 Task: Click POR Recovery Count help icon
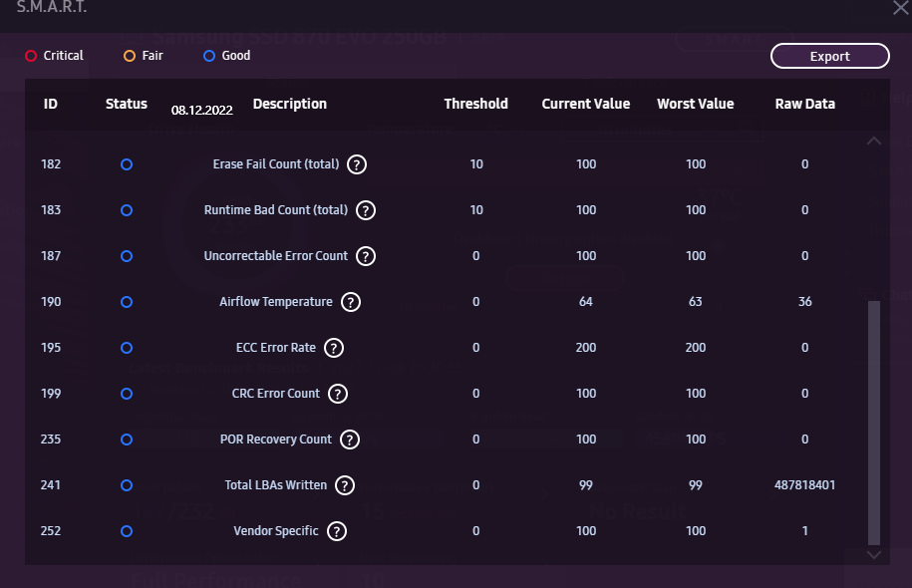pos(350,440)
